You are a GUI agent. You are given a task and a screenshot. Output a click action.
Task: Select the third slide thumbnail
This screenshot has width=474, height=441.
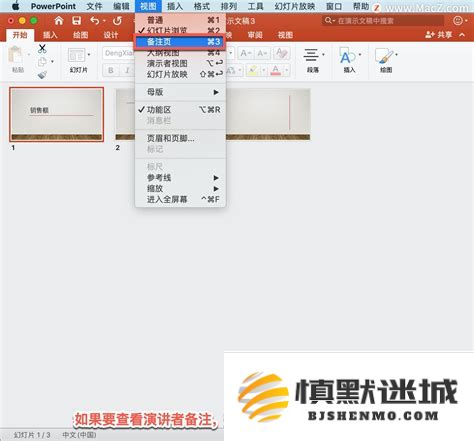[x=268, y=115]
